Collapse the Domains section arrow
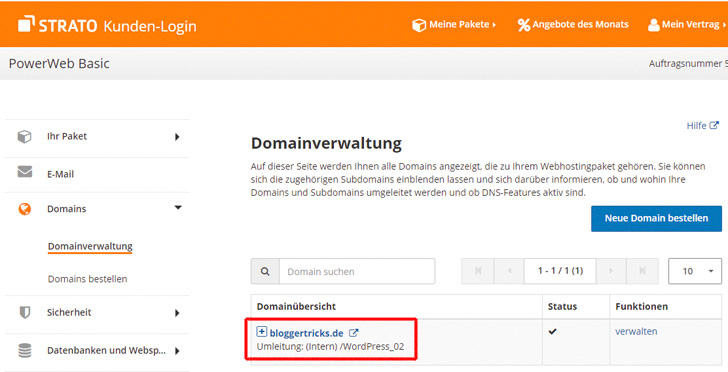 click(178, 208)
